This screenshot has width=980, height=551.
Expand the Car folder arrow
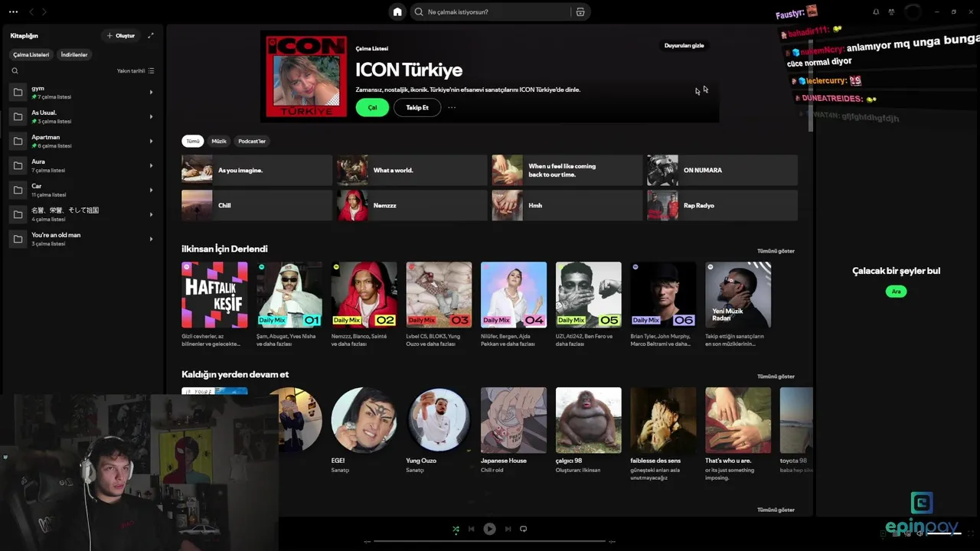(151, 190)
